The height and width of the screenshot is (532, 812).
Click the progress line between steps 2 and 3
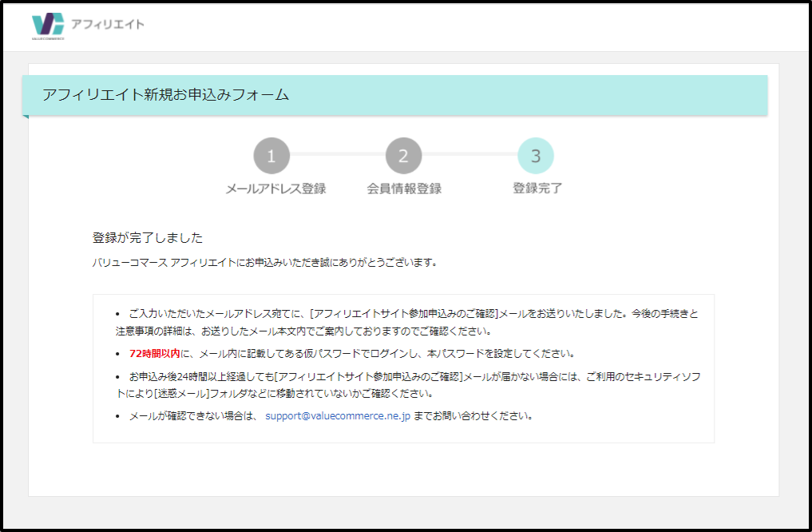(x=469, y=153)
